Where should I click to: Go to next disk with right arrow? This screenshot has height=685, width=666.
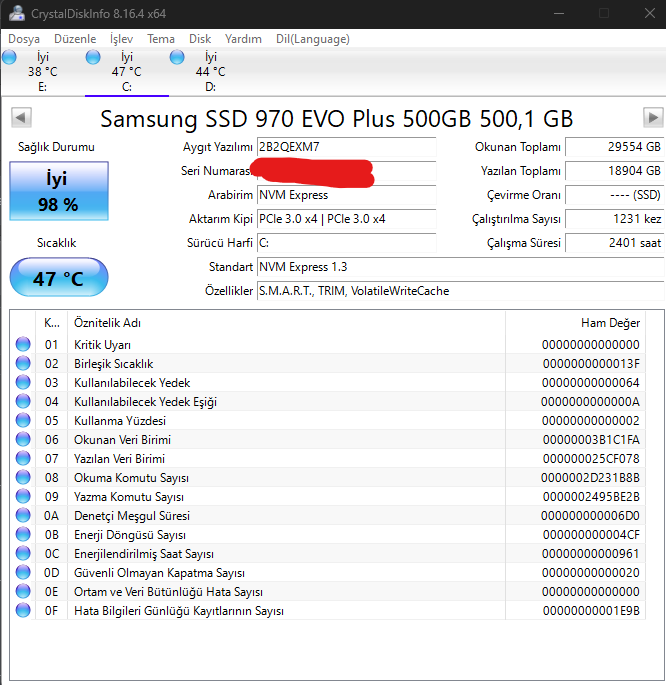click(x=653, y=118)
